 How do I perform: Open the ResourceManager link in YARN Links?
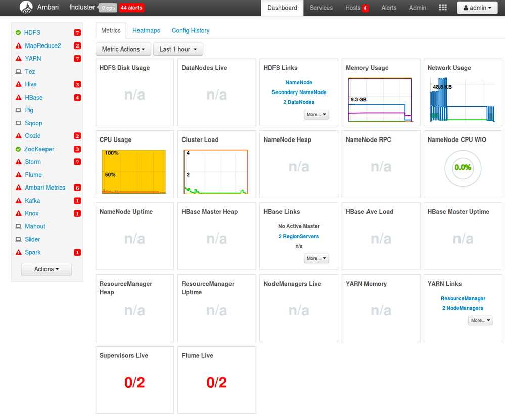coord(463,298)
